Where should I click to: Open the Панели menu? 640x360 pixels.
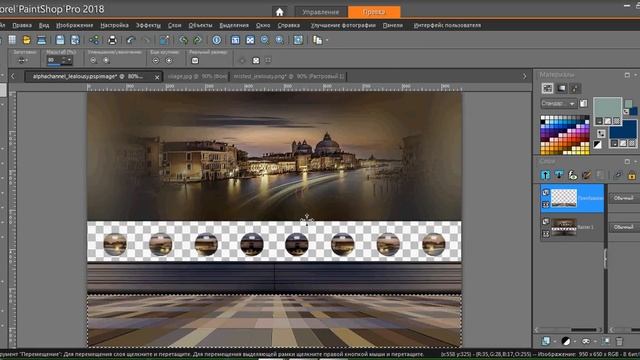click(393, 25)
